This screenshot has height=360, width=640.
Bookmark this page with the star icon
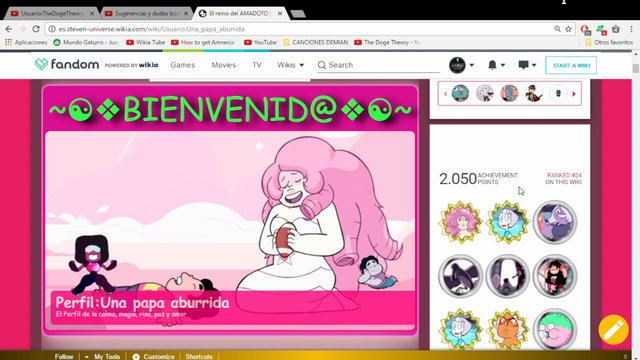pyautogui.click(x=568, y=29)
